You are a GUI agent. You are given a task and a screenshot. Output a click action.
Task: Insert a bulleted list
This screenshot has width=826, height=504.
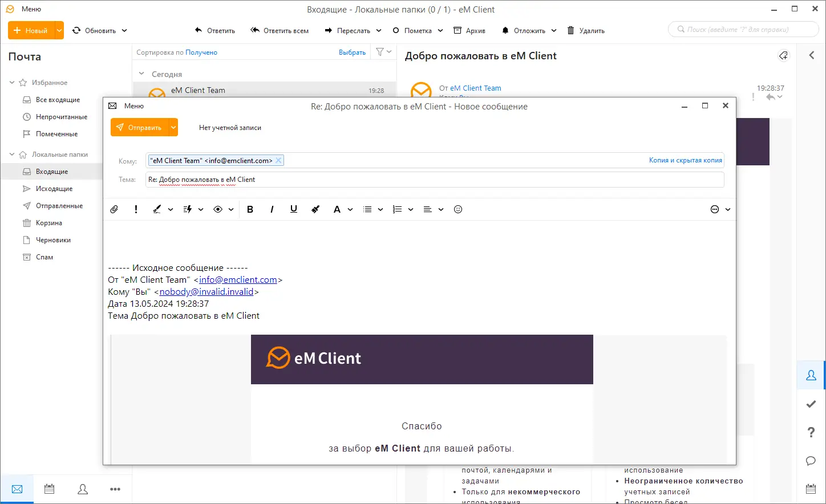pos(368,209)
